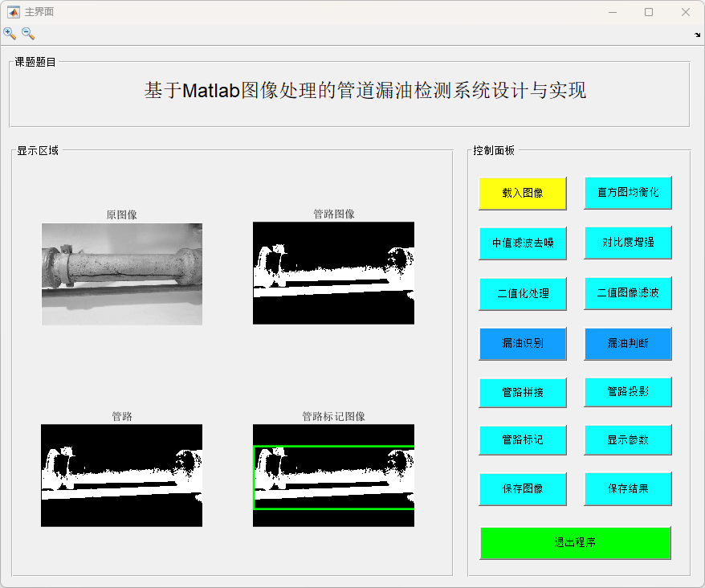Click the green 退出程序 button
Image resolution: width=705 pixels, height=588 pixels.
[x=575, y=543]
